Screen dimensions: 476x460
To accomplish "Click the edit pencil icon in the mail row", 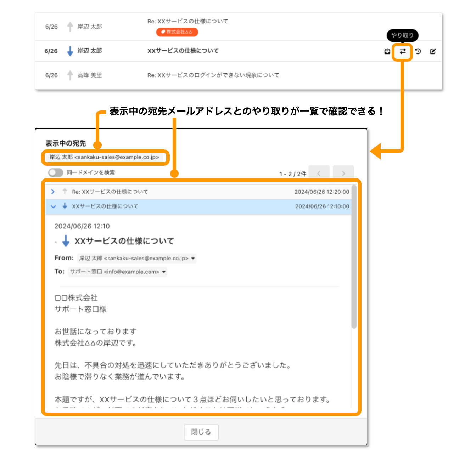I will (x=433, y=51).
